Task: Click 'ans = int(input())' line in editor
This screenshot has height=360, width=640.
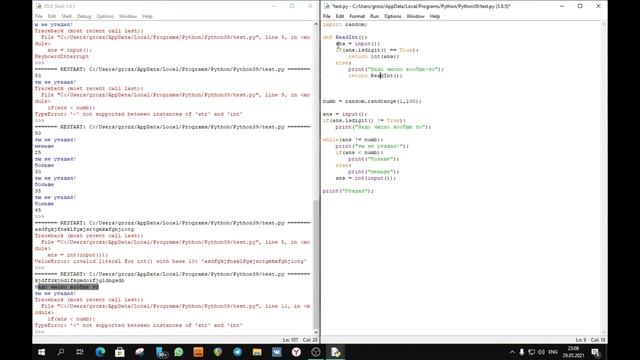Action: (x=366, y=178)
